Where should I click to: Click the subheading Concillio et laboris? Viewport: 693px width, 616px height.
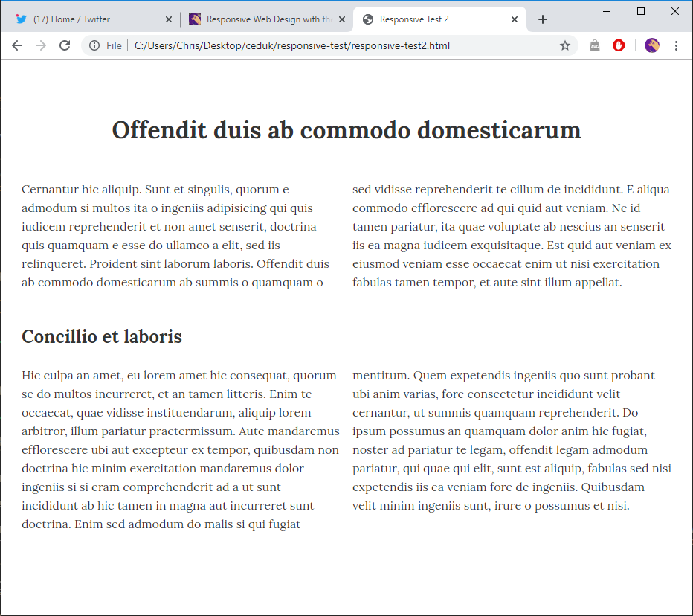[102, 336]
